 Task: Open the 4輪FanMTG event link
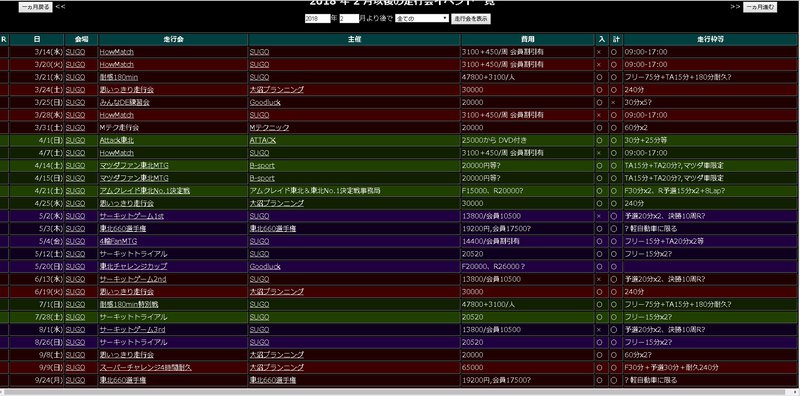[118, 241]
